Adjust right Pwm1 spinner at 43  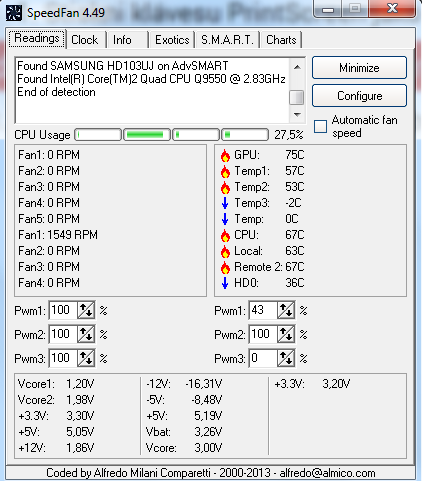click(x=286, y=310)
